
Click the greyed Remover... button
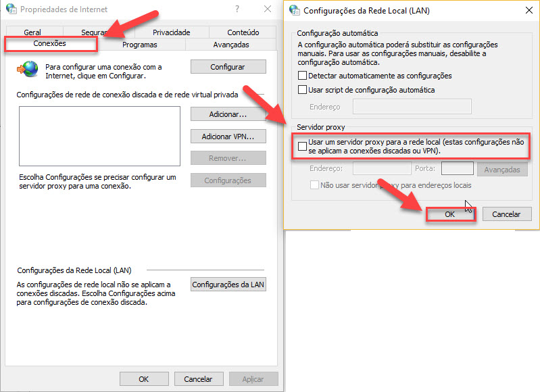click(228, 158)
